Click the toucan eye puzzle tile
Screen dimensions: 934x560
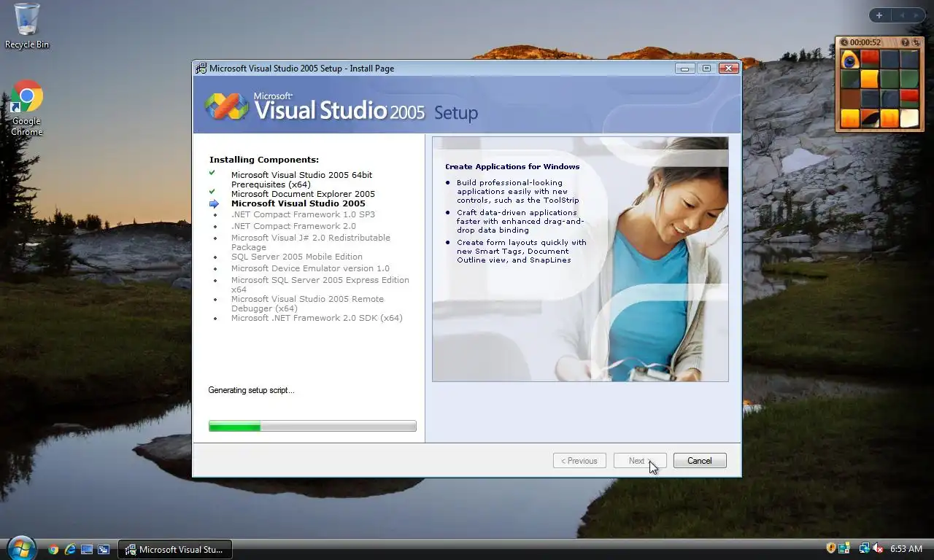pos(849,59)
